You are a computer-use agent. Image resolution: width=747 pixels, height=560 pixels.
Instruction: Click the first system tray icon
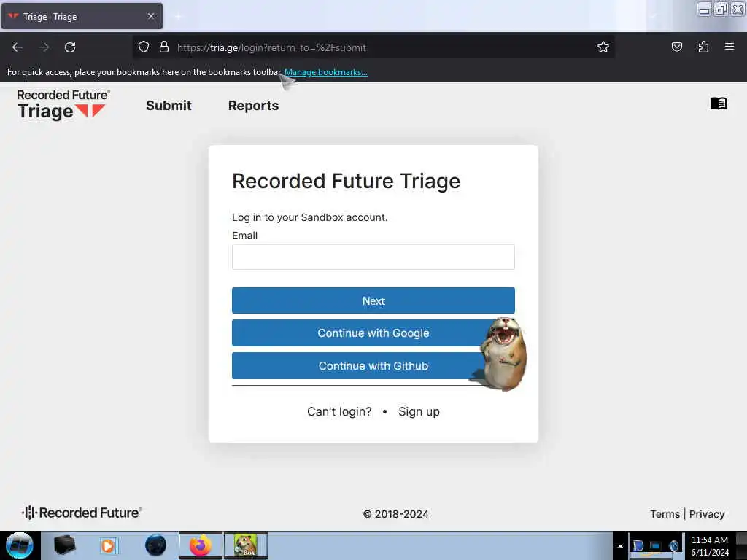coord(638,545)
